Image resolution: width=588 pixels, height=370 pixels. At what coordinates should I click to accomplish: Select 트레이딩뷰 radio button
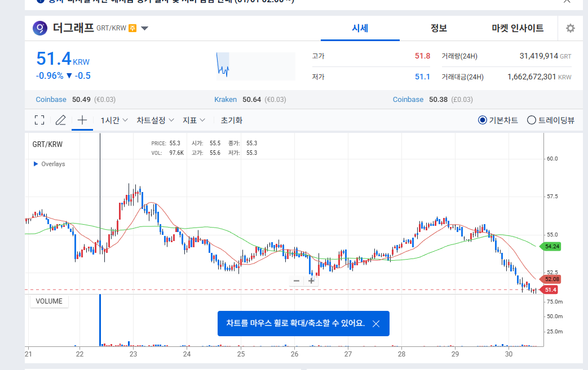pos(531,120)
